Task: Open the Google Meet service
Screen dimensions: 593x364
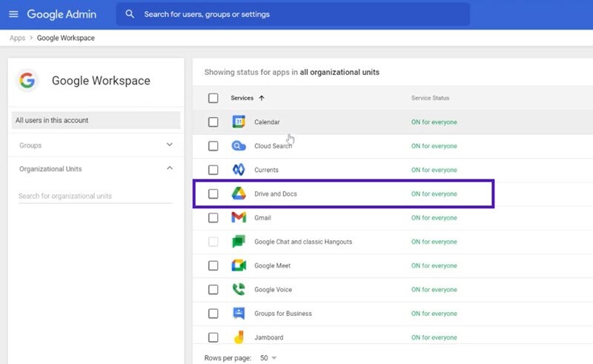Action: pos(272,265)
